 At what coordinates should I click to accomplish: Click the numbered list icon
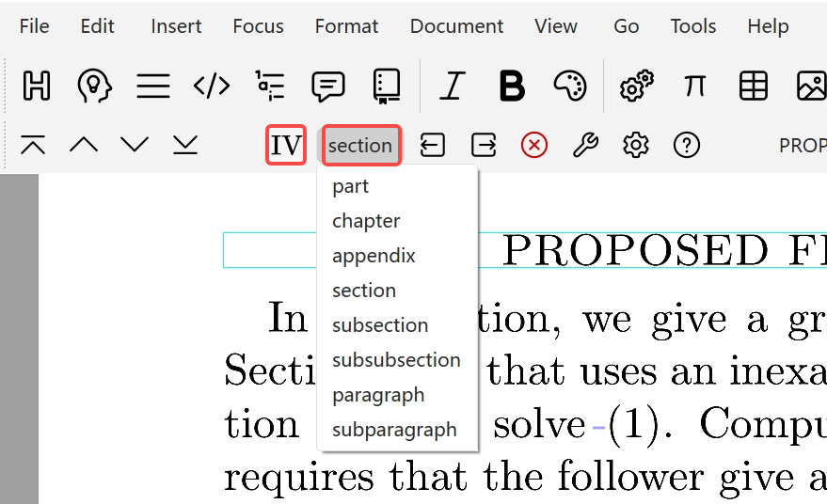pyautogui.click(x=270, y=86)
